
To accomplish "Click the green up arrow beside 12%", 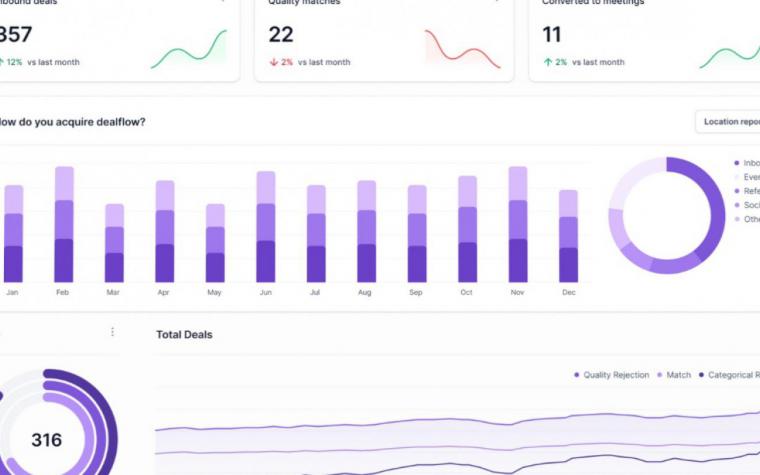I will (1, 62).
